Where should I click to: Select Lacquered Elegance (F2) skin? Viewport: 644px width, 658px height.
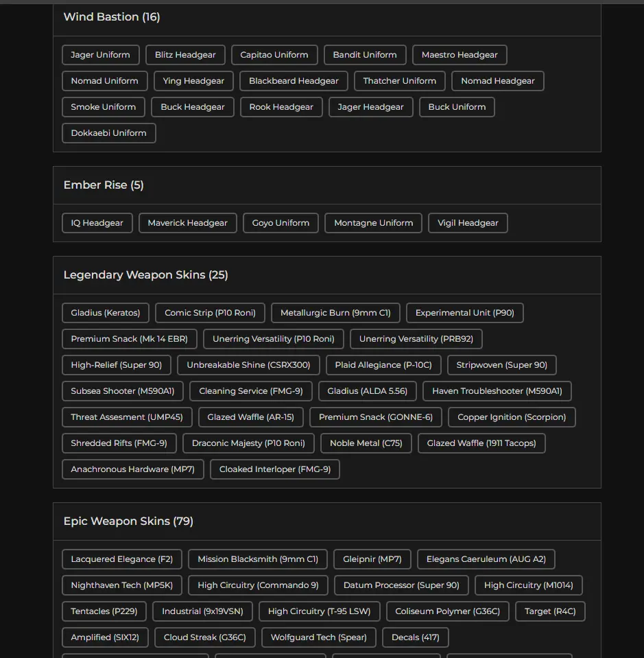click(x=121, y=559)
